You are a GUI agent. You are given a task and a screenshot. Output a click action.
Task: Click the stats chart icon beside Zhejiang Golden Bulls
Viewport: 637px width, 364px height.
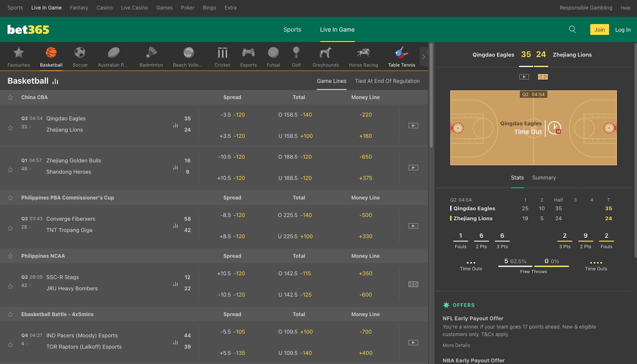[175, 167]
